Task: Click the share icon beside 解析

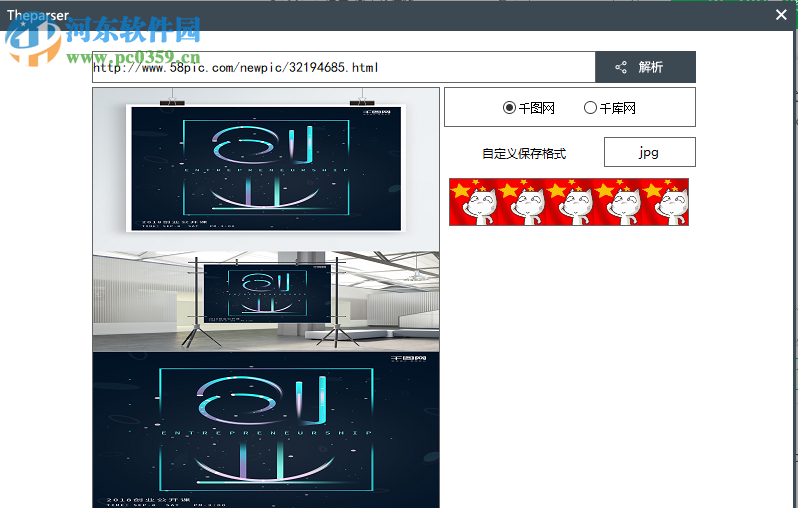Action: [621, 67]
